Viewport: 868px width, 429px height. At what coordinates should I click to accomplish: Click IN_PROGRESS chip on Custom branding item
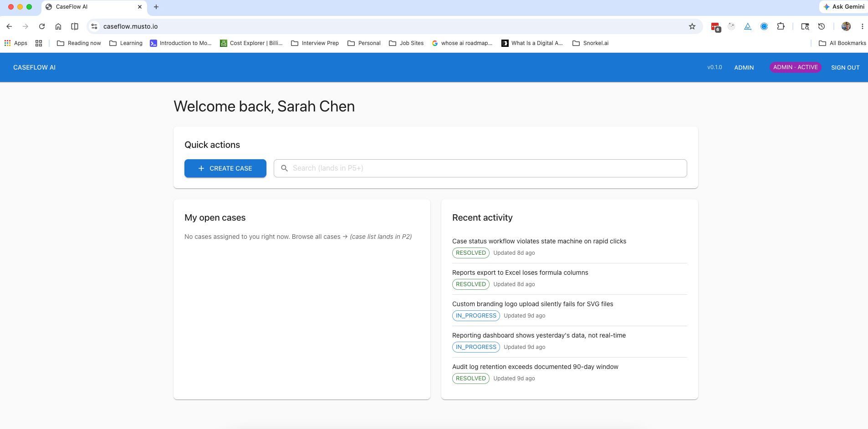tap(476, 316)
